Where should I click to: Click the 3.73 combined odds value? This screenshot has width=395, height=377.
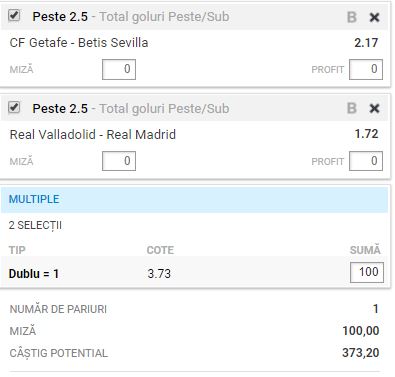(x=159, y=274)
